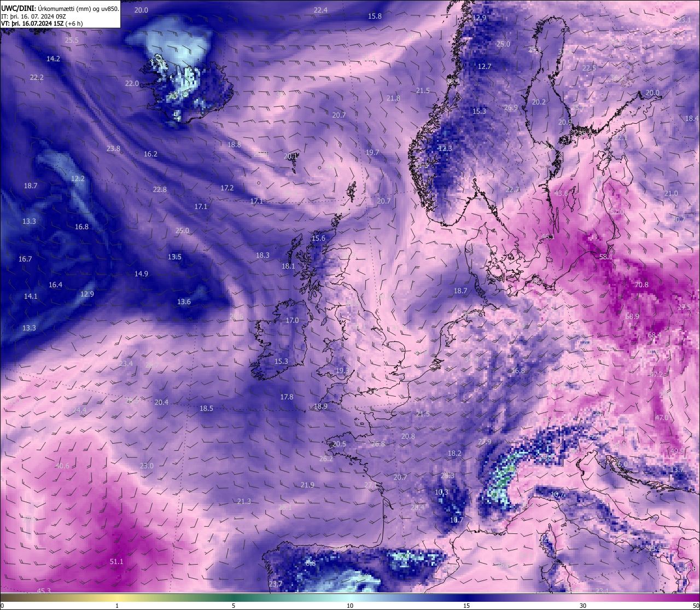Viewport: 700px width, 610px height.
Task: Click the 21.3 value on the map
Action: [244, 501]
